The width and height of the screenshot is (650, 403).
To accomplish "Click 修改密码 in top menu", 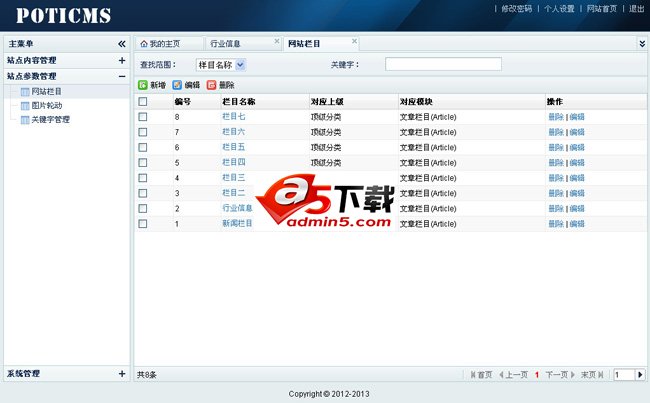I will pos(517,9).
